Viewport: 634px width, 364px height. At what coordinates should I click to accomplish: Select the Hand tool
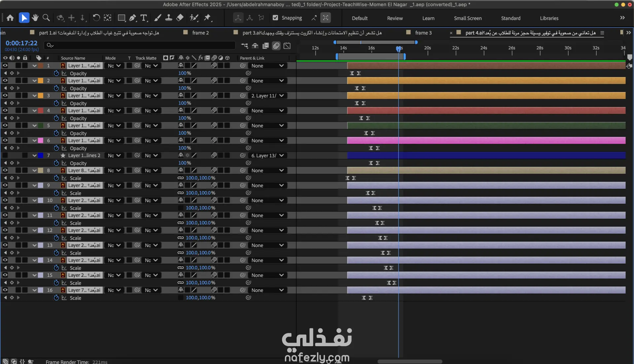(35, 18)
